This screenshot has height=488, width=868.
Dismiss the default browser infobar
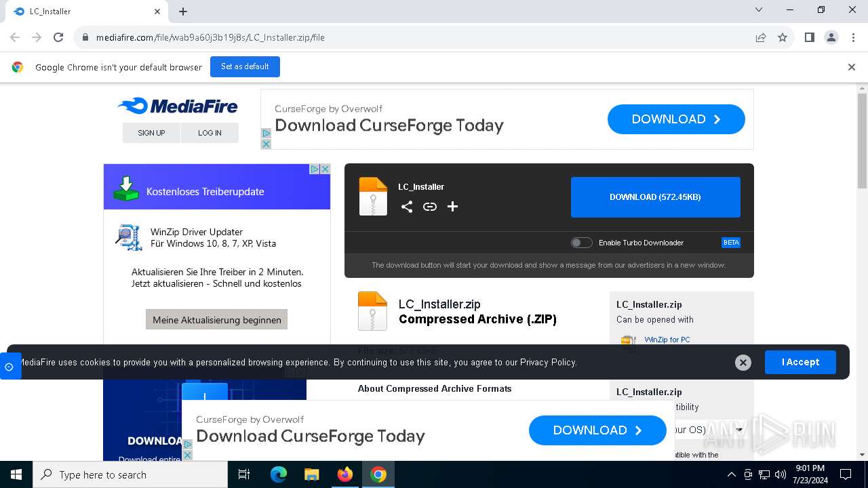coord(851,67)
